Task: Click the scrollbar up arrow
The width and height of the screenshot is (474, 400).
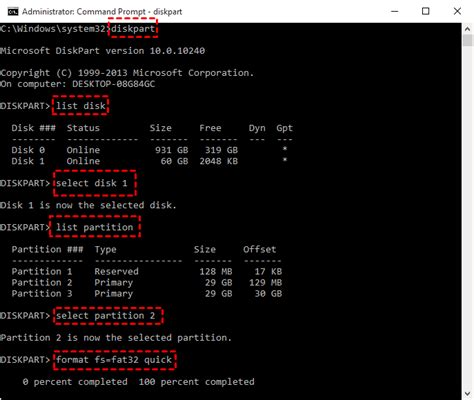Action: point(468,29)
